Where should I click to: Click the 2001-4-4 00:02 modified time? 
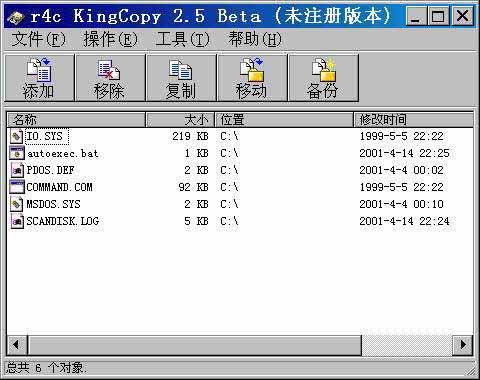tap(401, 170)
